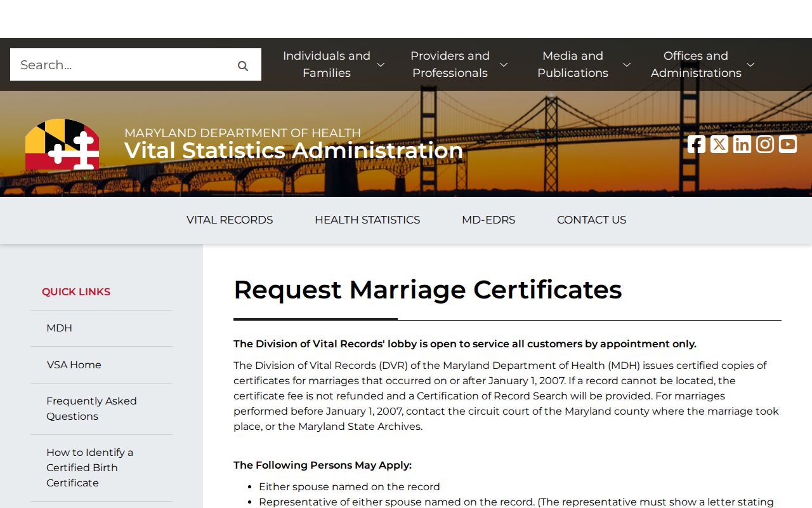Click The Following Persons May Apply heading
This screenshot has width=812, height=508.
point(322,465)
